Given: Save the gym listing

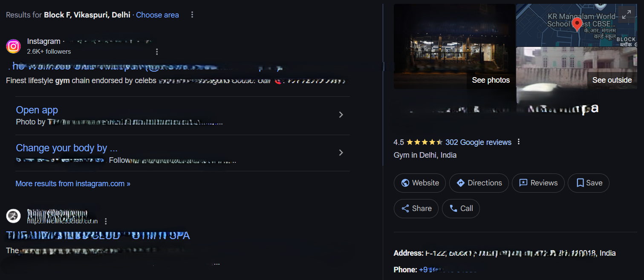Looking at the screenshot, I should tap(589, 183).
